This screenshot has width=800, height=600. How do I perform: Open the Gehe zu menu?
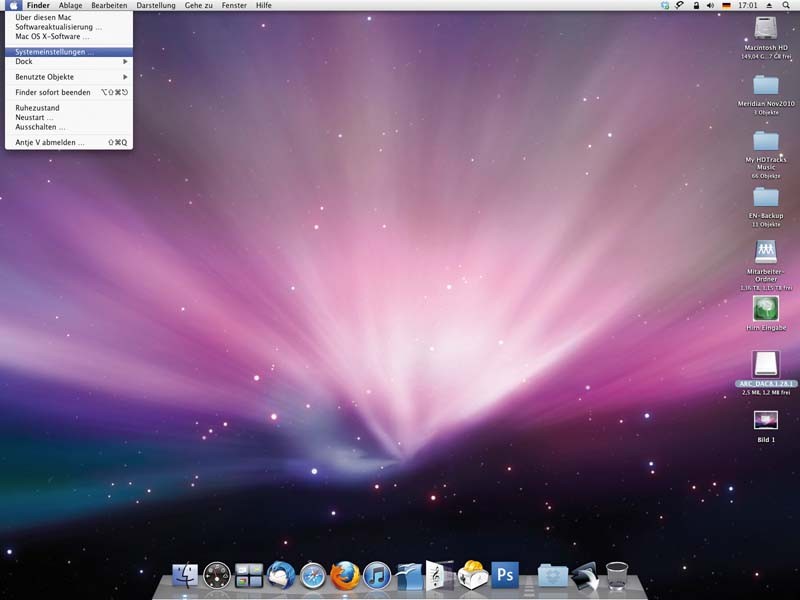[x=198, y=5]
